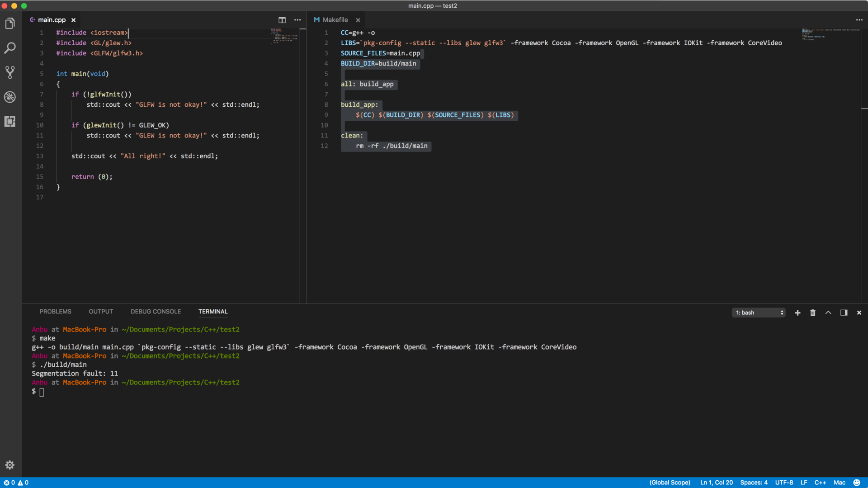Viewport: 868px width, 488px height.
Task: Open the Source Control view
Action: 10,72
